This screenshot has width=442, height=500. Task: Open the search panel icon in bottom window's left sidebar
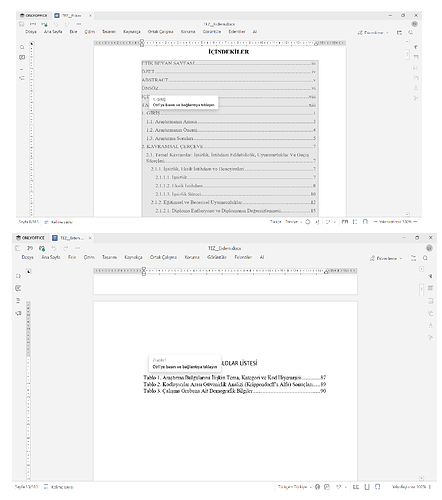point(18,276)
